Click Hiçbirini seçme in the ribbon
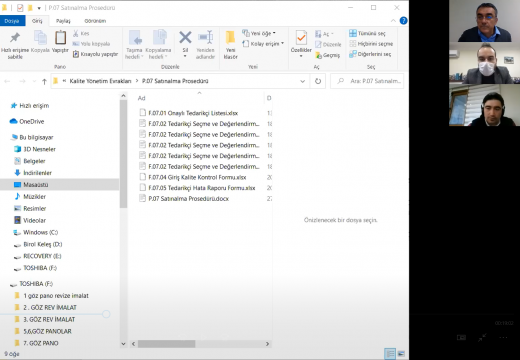Viewport: 520px width, 360px height. (371, 44)
